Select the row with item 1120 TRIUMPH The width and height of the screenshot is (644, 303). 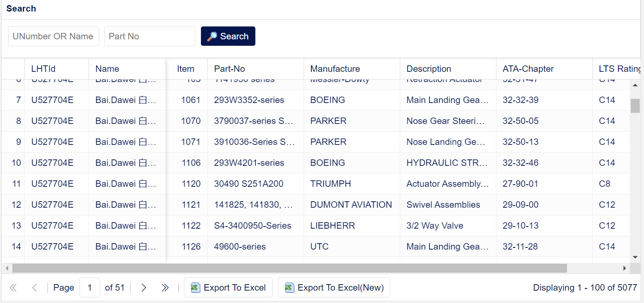pos(316,184)
